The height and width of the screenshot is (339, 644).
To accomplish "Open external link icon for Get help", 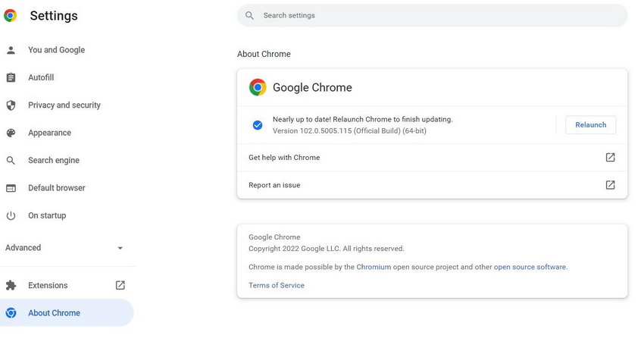I will coord(610,158).
